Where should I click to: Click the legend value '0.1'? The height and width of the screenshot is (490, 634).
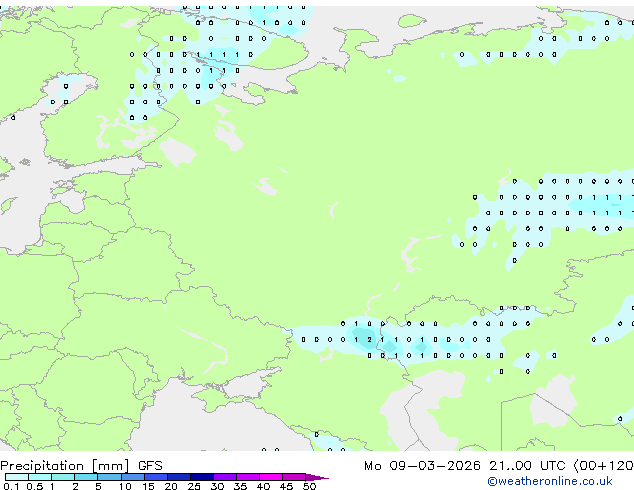click(x=11, y=486)
